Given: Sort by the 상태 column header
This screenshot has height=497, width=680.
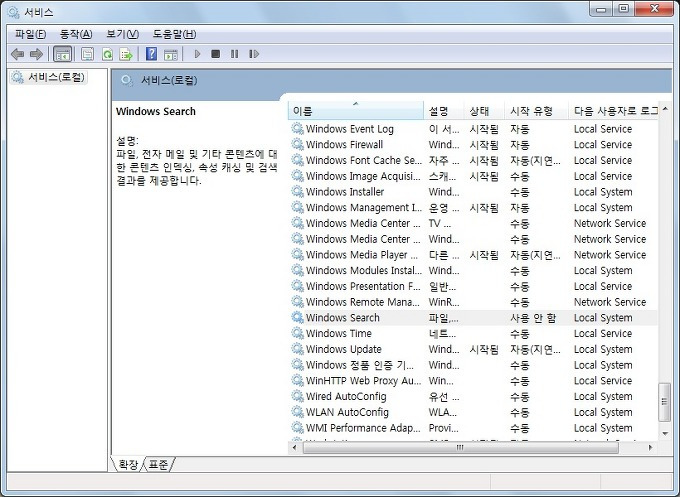Looking at the screenshot, I should coord(484,111).
